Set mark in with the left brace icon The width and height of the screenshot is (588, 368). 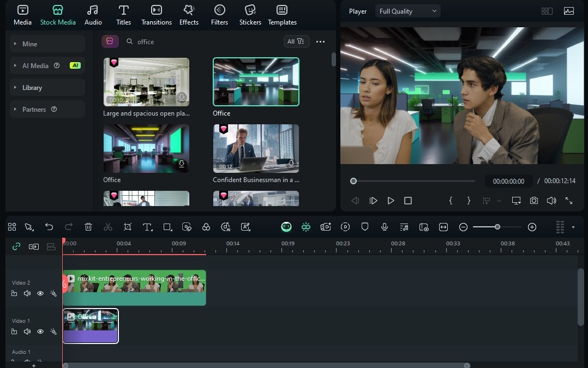(451, 201)
